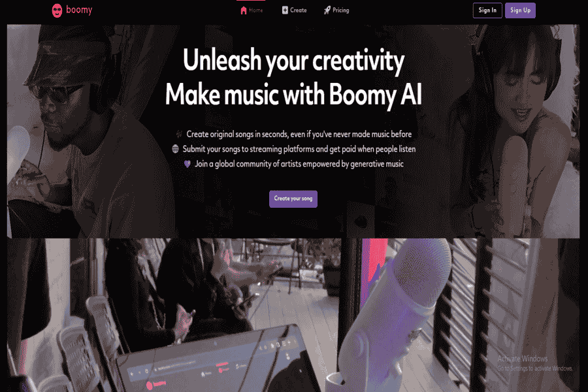Click the Boomy skull logo icon
Viewport: 588px width, 392px height.
point(57,10)
